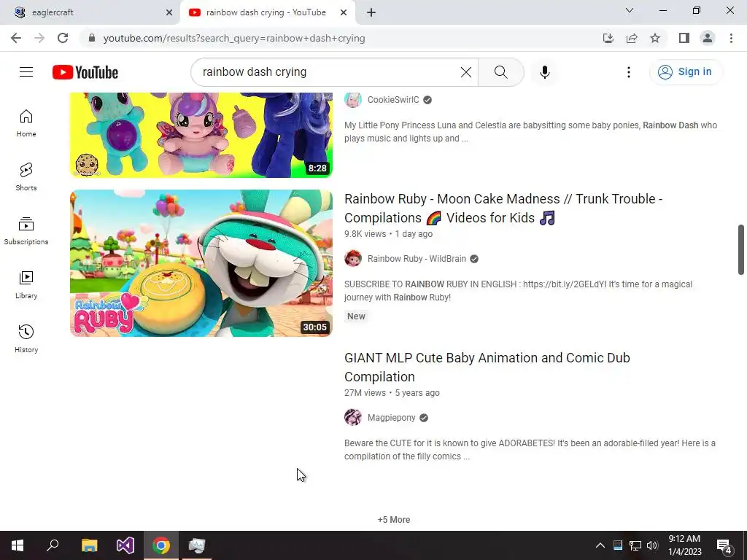Share this page from address bar
747x560 pixels.
(632, 38)
